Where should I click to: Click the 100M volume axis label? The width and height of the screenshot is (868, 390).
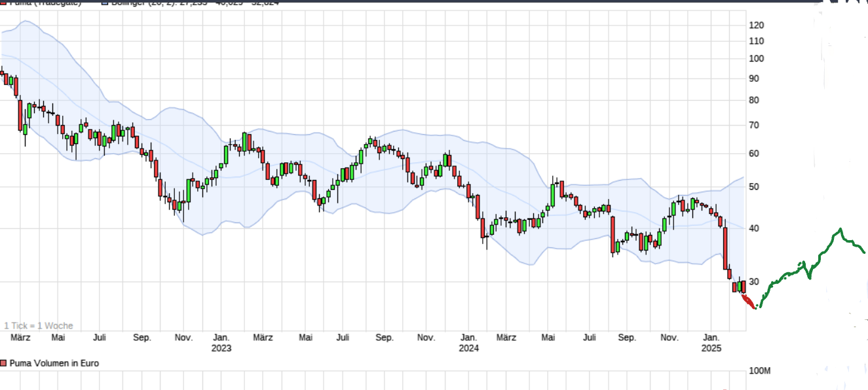[759, 371]
